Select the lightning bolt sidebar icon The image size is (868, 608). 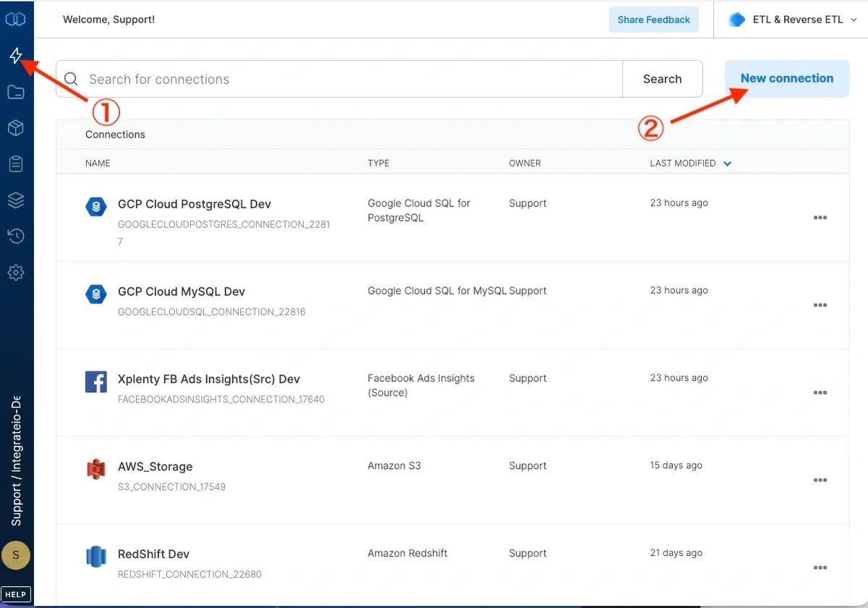[x=16, y=54]
